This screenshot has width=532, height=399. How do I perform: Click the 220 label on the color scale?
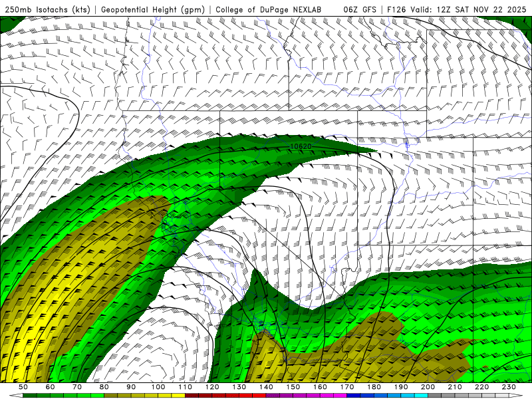[x=481, y=387]
